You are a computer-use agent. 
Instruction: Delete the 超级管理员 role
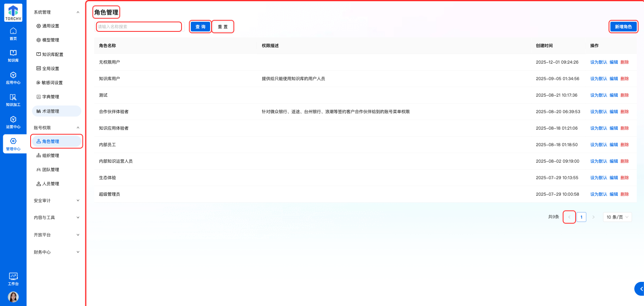click(625, 194)
